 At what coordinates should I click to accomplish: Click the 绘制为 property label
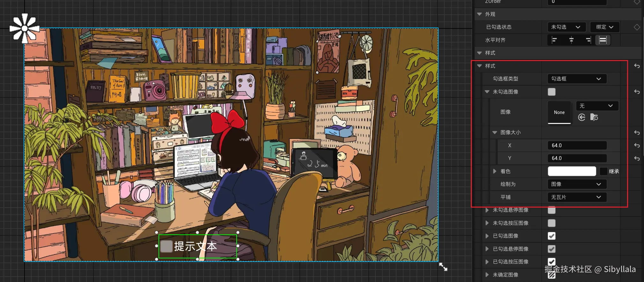pyautogui.click(x=508, y=184)
